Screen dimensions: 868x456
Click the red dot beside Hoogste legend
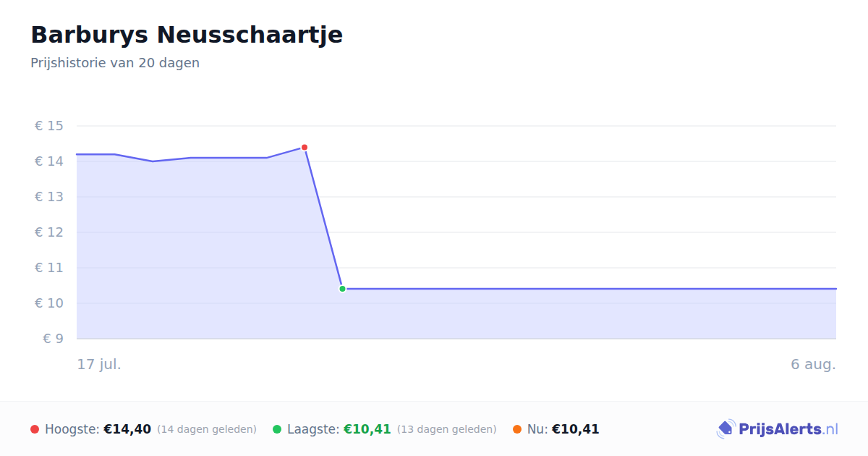[35, 429]
